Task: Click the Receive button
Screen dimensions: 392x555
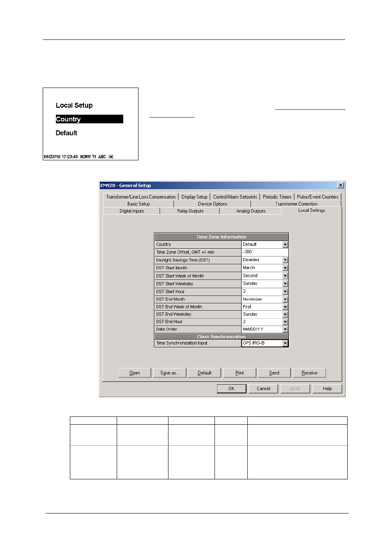Action: coord(309,373)
